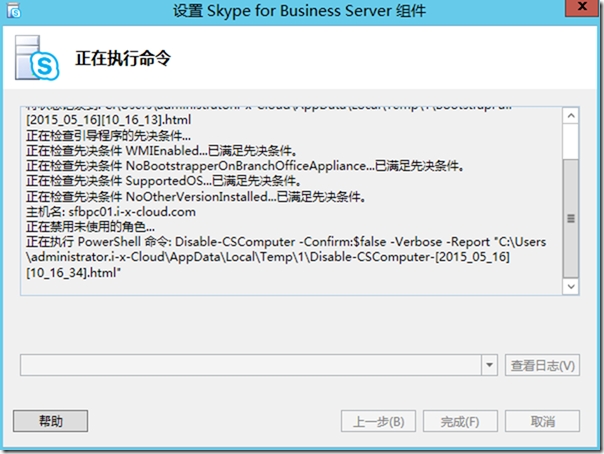Click the line 正在禁用未使用的角色...
Screen dimensions: 604x454
[x=91, y=226]
